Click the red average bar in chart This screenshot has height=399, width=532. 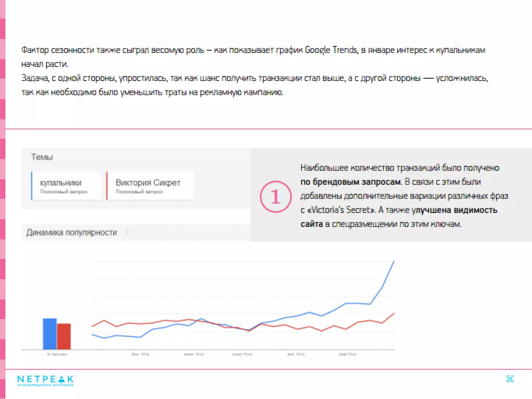point(64,336)
